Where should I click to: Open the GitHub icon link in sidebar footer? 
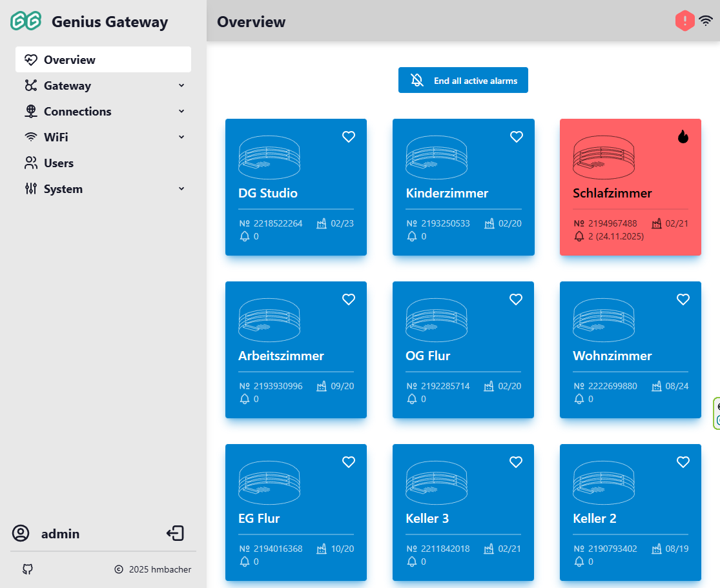tap(27, 569)
